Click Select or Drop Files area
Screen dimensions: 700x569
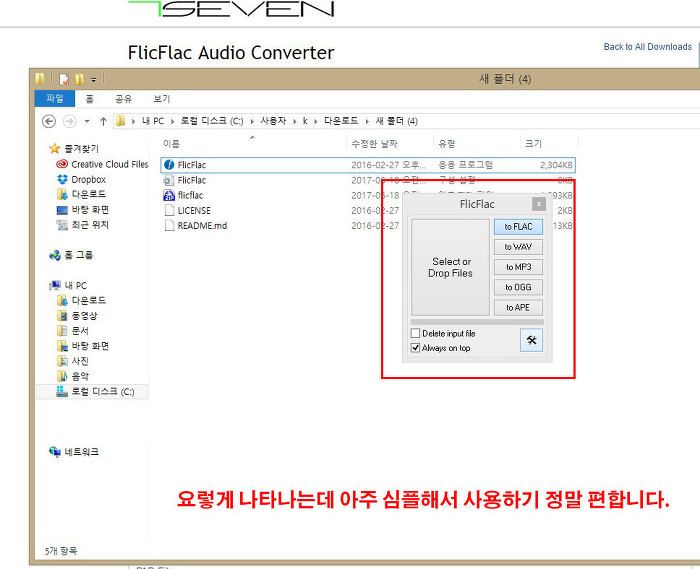point(450,267)
